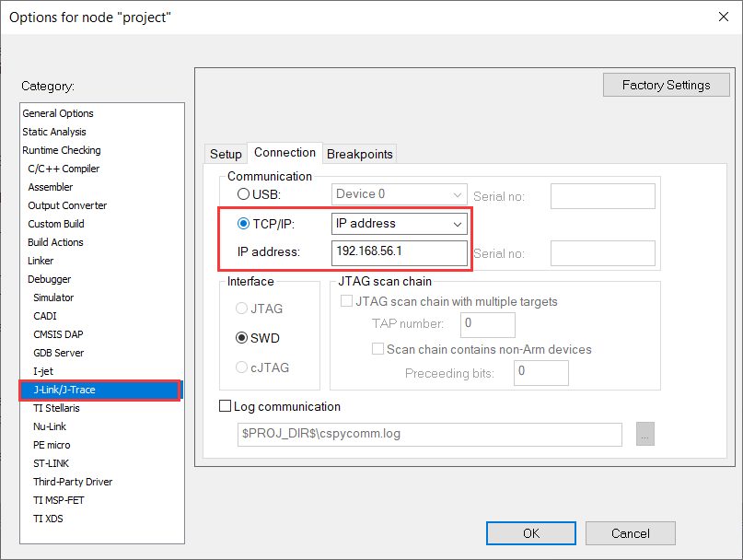
Task: Cancel the options dialog
Action: [631, 533]
